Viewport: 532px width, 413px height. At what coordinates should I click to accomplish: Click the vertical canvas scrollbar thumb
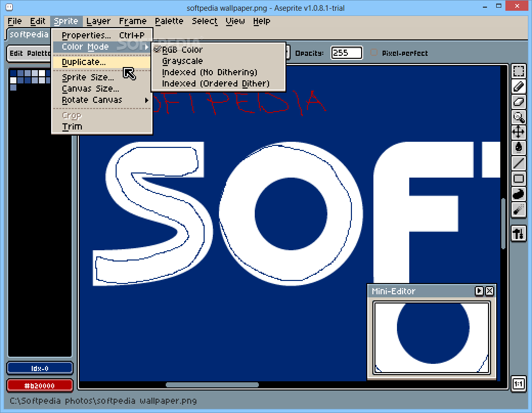503,224
